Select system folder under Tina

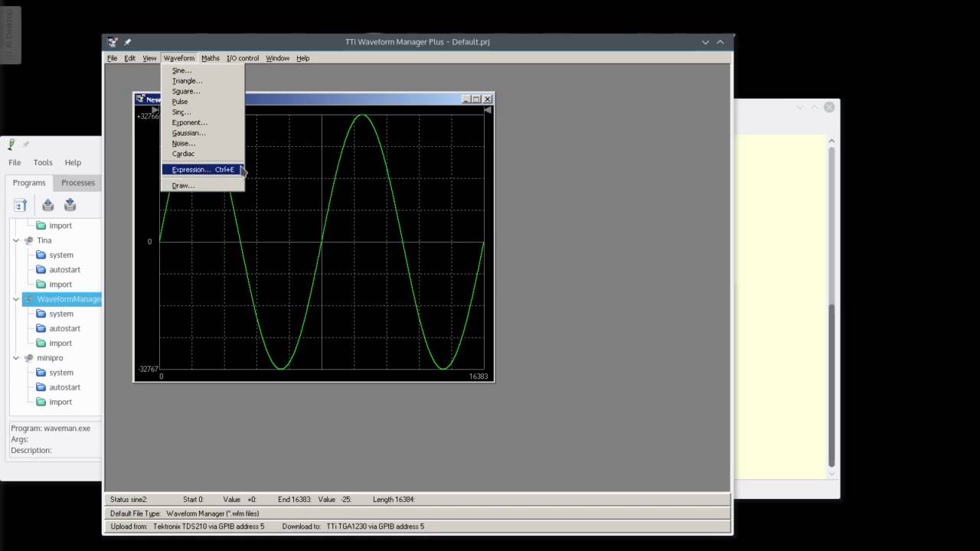tap(61, 255)
